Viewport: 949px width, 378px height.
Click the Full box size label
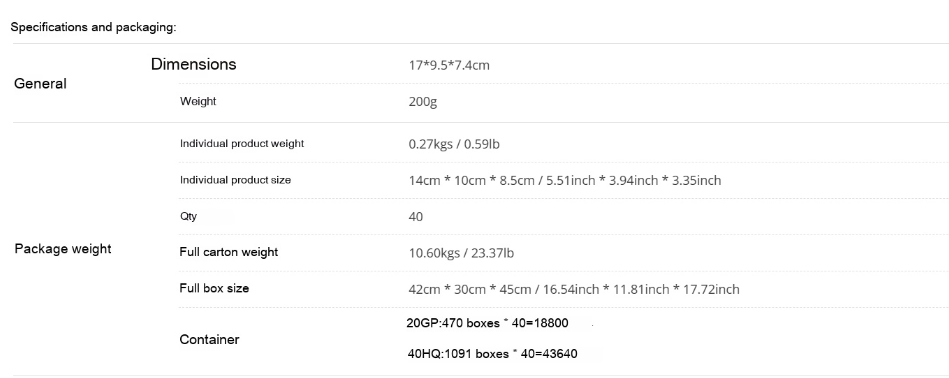pos(214,288)
